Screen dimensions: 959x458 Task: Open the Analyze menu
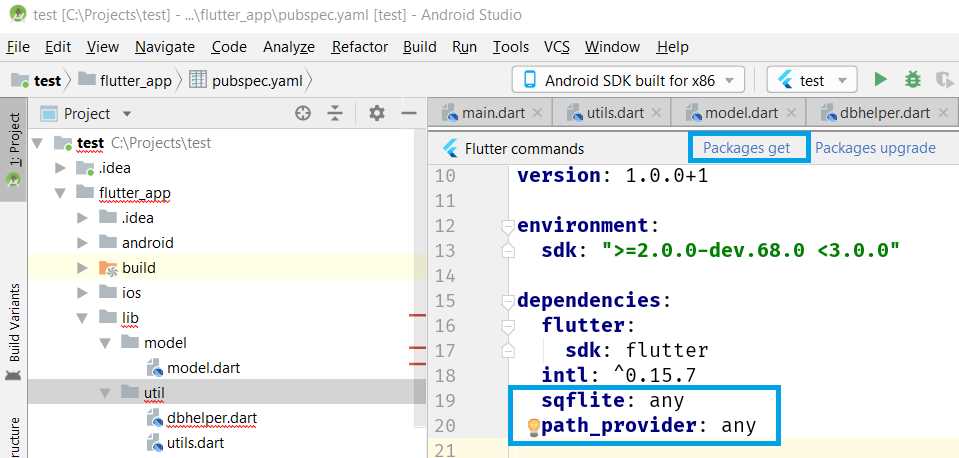click(x=289, y=47)
